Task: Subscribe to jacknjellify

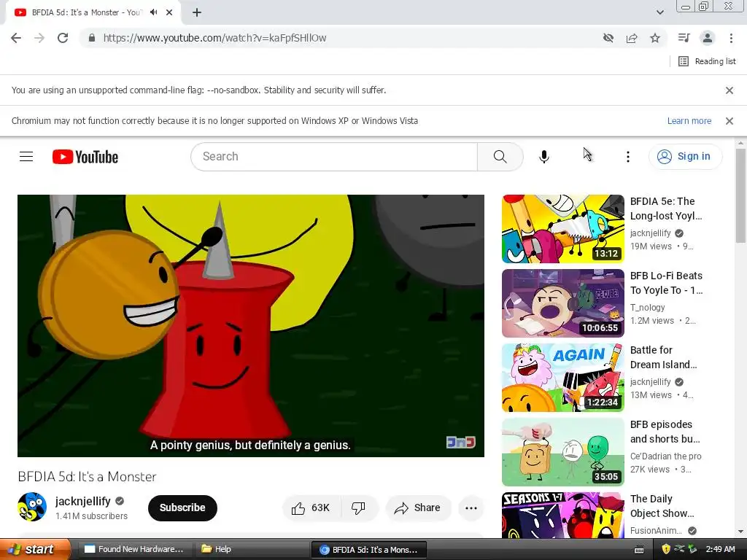Action: coord(182,508)
